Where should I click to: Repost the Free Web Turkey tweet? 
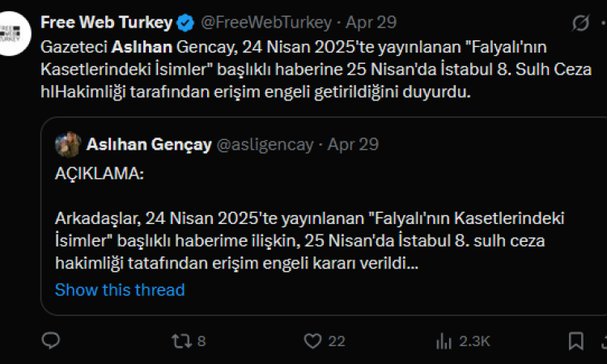click(x=182, y=341)
